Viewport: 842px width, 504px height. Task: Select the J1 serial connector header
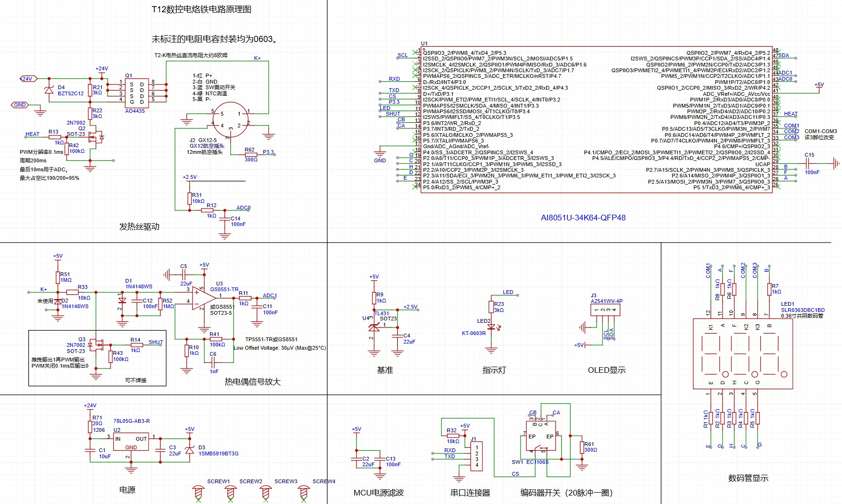click(477, 456)
